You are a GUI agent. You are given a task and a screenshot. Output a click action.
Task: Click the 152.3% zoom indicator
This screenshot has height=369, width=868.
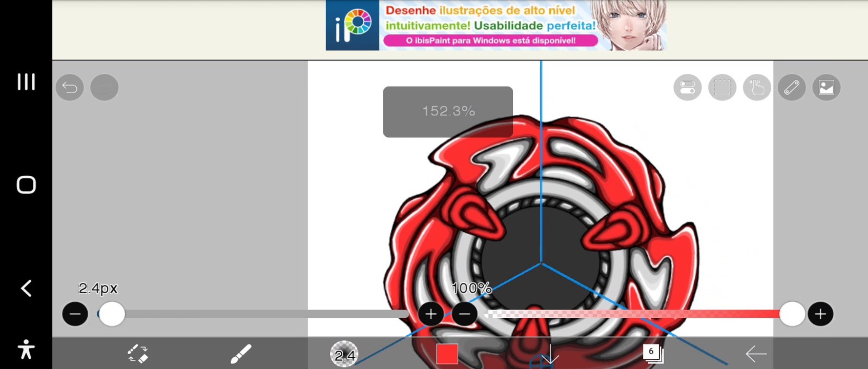click(448, 112)
